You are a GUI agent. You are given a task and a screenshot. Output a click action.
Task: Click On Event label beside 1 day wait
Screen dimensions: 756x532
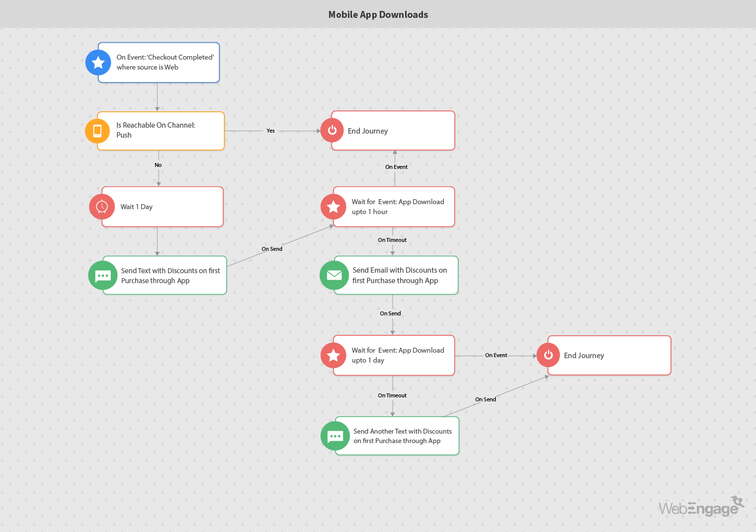click(496, 355)
